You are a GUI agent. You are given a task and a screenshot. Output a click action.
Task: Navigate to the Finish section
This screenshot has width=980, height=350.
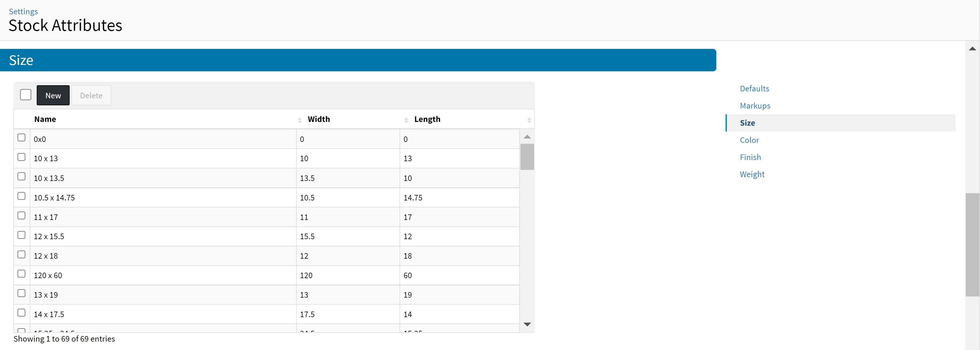pyautogui.click(x=750, y=157)
